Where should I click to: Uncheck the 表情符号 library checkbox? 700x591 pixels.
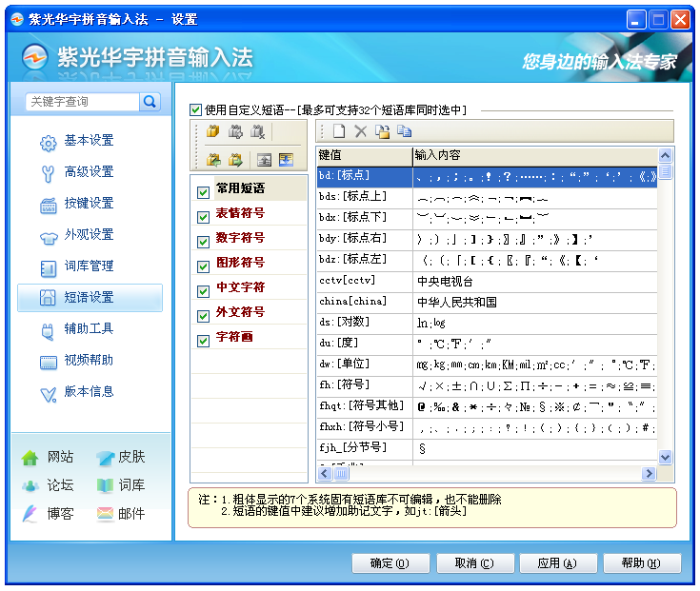pos(203,217)
